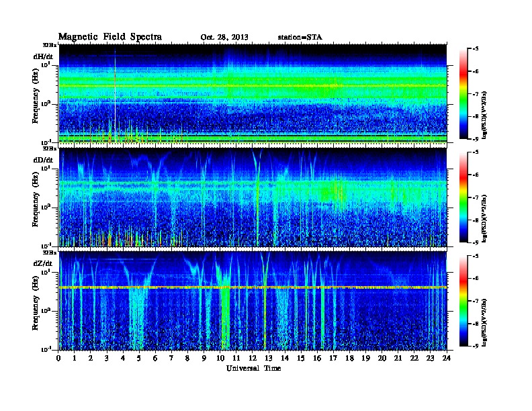Click hour tick "23" on time axis
The width and height of the screenshot is (532, 411).
coord(431,359)
